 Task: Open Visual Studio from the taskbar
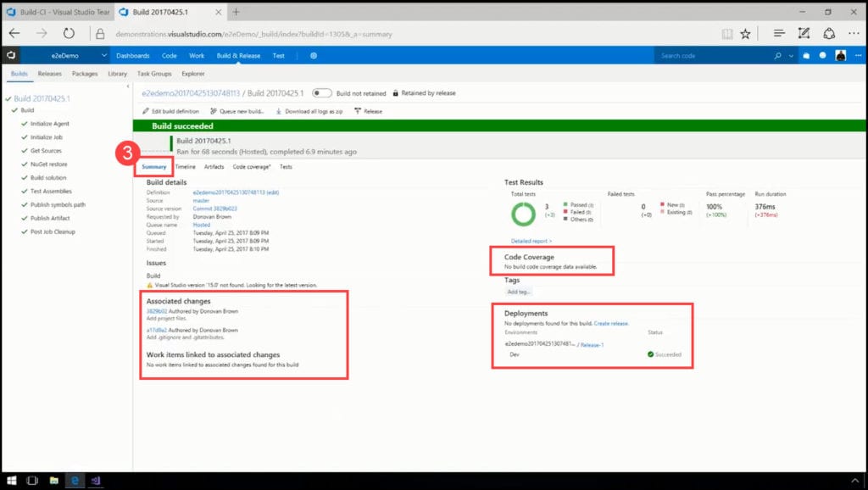95,481
